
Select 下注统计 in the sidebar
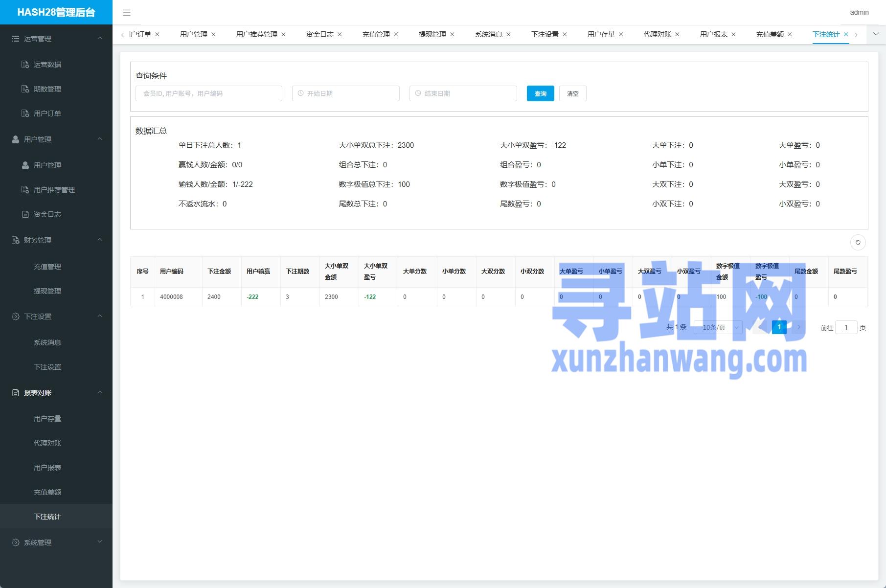(56, 517)
